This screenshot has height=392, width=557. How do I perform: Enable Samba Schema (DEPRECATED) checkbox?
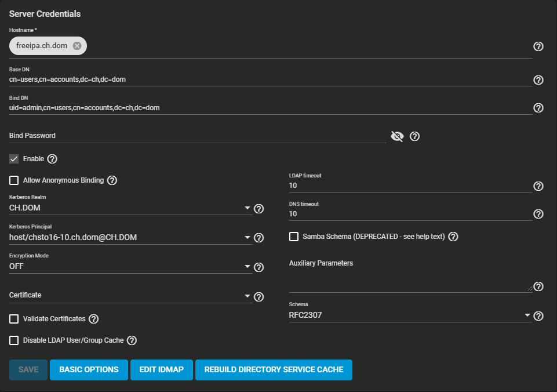(x=294, y=237)
